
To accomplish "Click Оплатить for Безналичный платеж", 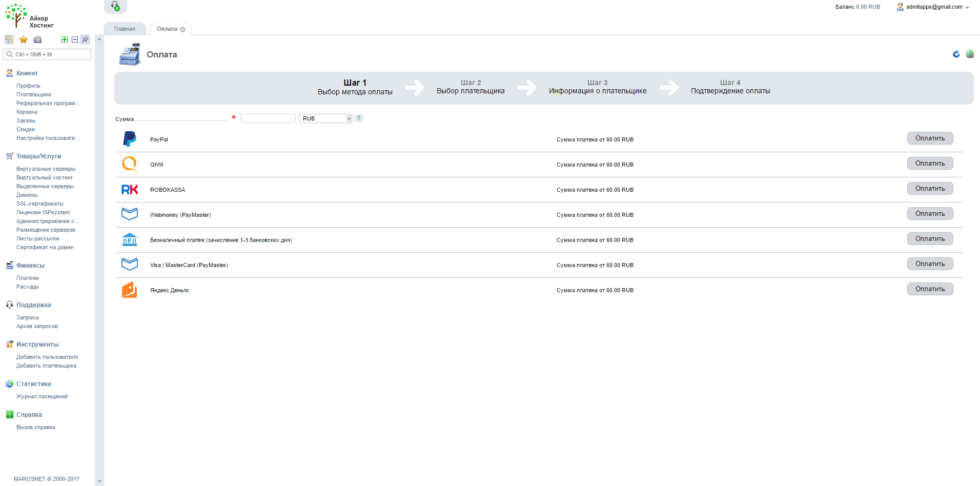I will click(x=930, y=239).
